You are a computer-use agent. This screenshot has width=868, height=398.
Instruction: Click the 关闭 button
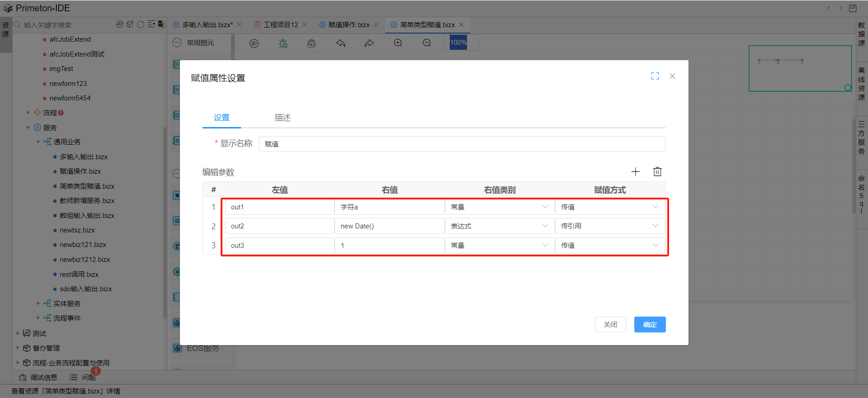tap(610, 324)
